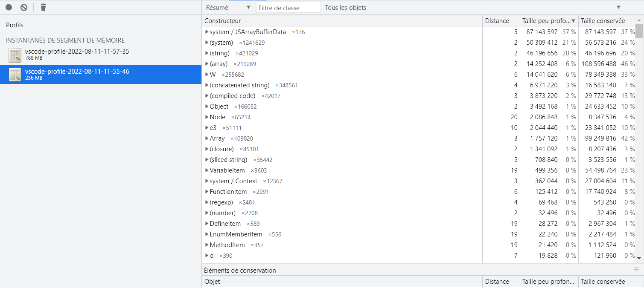
Task: Expand the VariableItem row
Action: point(207,170)
